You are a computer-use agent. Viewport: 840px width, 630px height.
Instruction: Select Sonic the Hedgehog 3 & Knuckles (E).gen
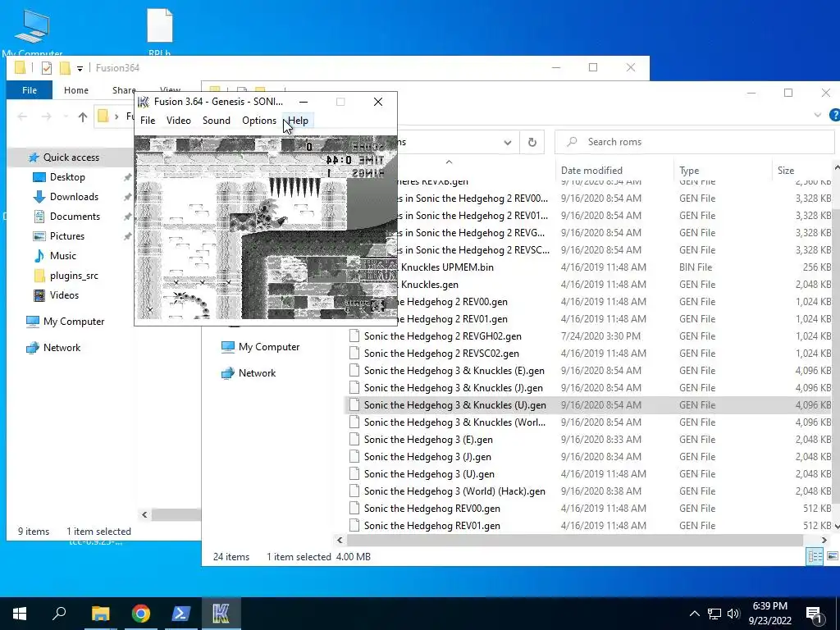pos(454,371)
